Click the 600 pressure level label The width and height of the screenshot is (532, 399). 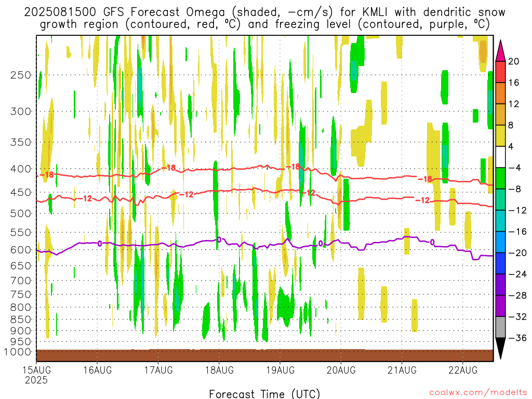21,250
